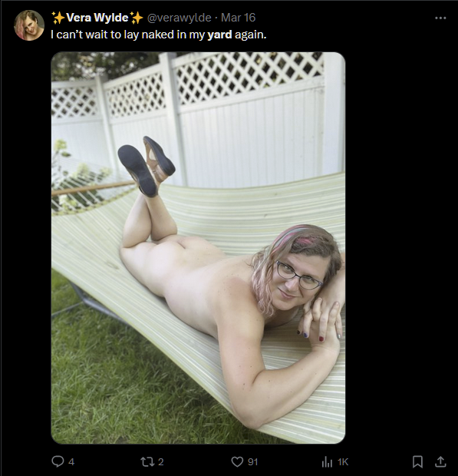This screenshot has width=458, height=476.
Task: Click the highlighted word yard
Action: coord(219,35)
